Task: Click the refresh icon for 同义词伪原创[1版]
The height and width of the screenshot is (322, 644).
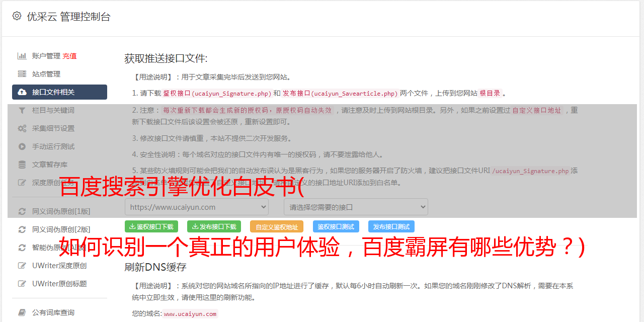Action: click(22, 211)
